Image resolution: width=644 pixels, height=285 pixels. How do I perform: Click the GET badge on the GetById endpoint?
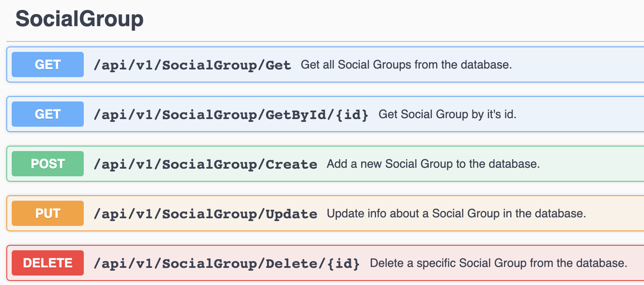point(47,114)
